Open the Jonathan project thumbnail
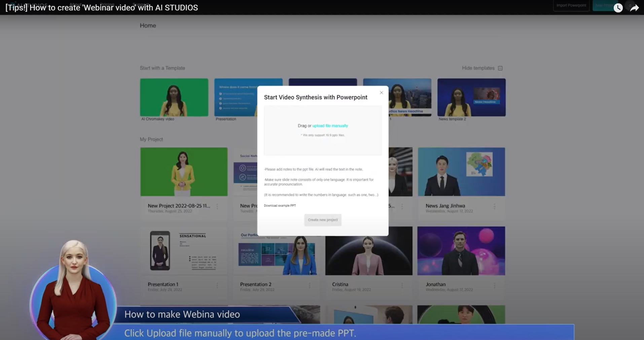This screenshot has width=644, height=340. pos(461,251)
